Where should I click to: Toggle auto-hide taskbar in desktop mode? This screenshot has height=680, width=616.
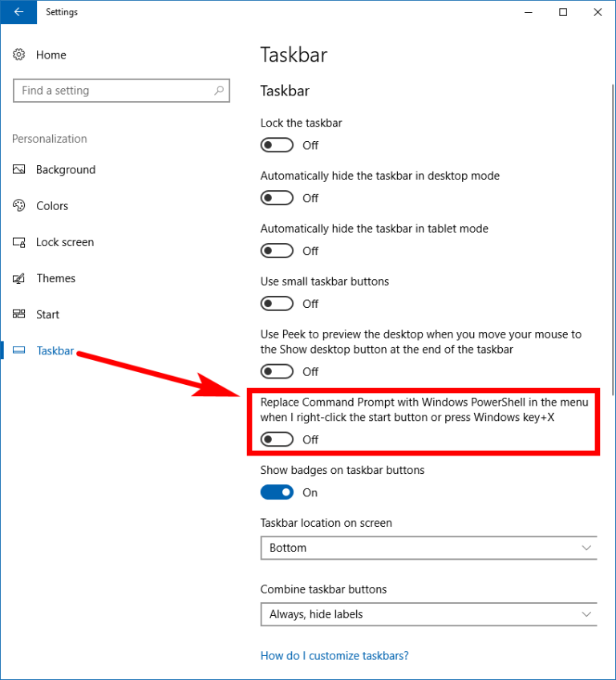(x=277, y=198)
